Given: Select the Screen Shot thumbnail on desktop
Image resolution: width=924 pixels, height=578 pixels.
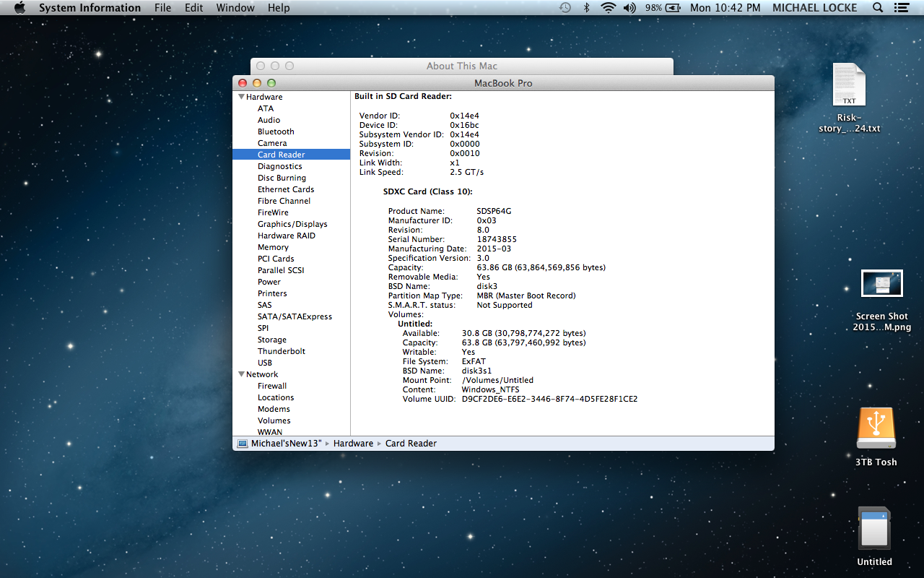Looking at the screenshot, I should pyautogui.click(x=881, y=284).
